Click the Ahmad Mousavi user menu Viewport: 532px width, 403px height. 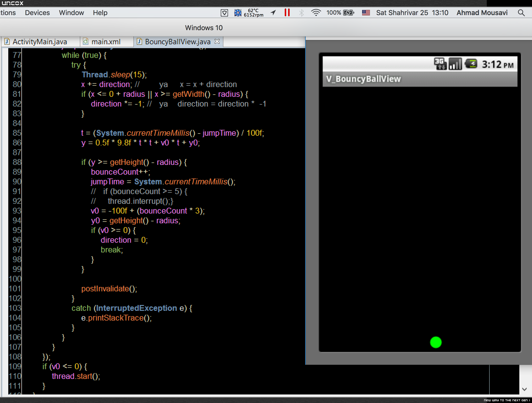tap(482, 13)
